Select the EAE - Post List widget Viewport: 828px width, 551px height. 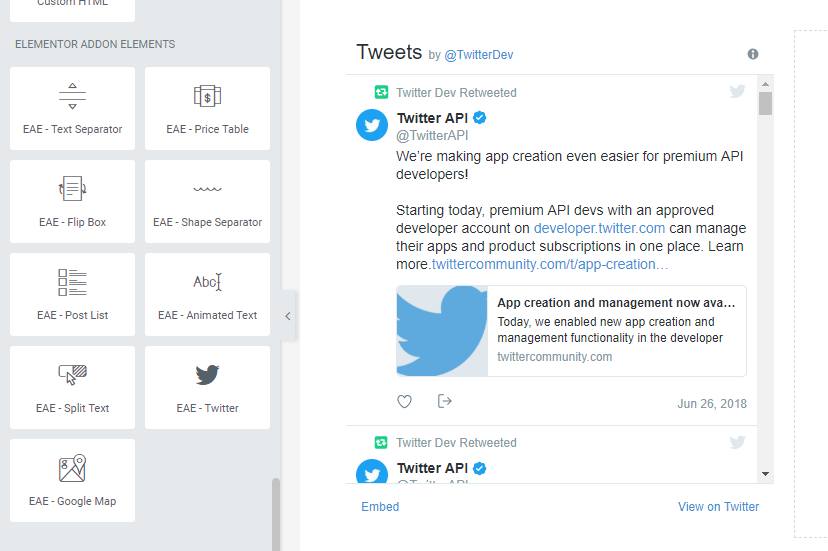(72, 294)
